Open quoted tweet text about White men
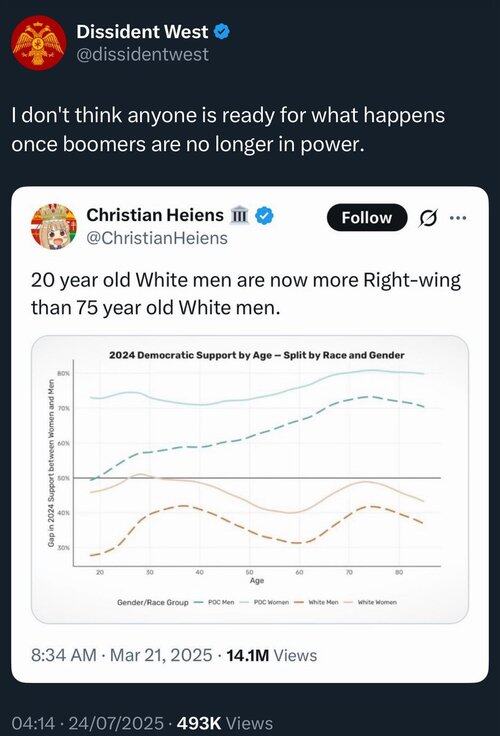 point(246,294)
